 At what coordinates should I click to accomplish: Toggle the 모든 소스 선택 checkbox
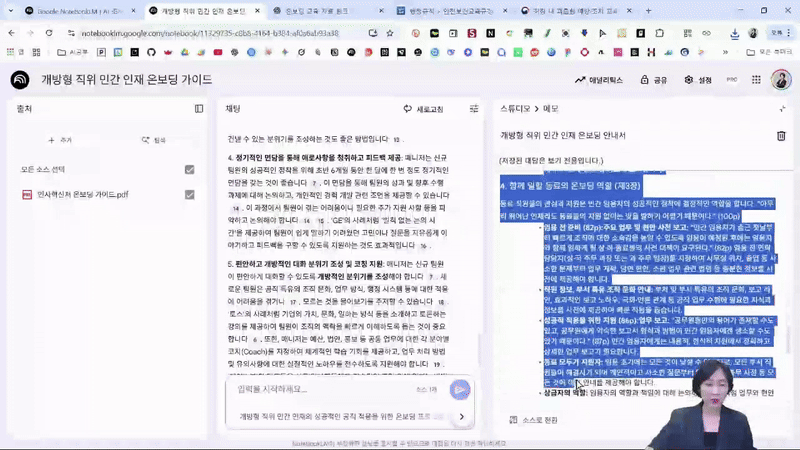tap(189, 169)
